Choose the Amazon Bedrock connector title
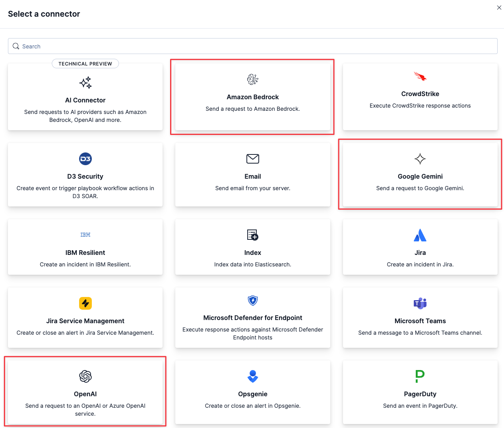 [x=253, y=97]
